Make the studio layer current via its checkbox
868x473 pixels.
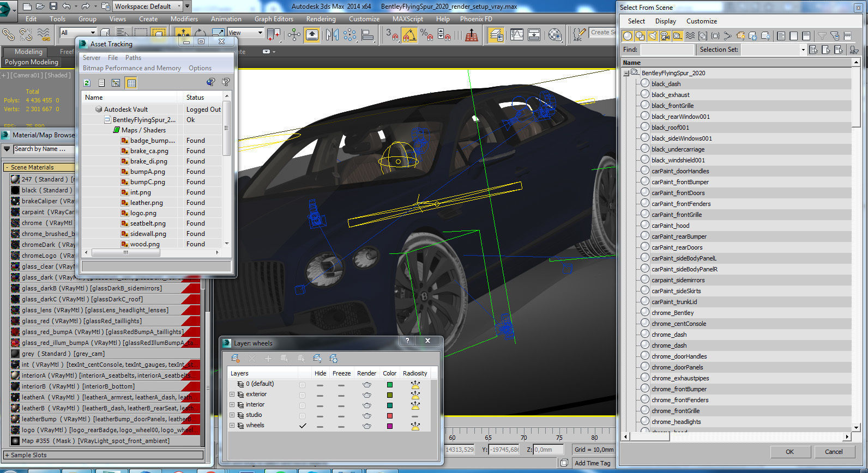pyautogui.click(x=302, y=415)
